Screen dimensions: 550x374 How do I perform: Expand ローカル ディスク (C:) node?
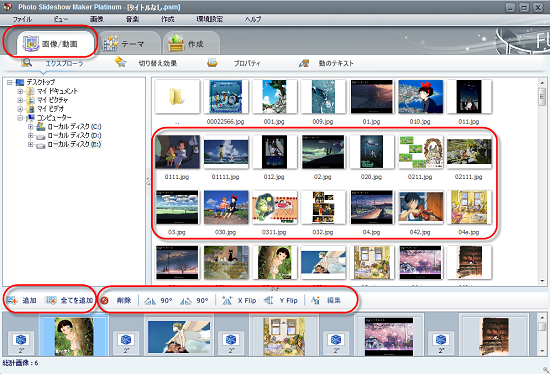pyautogui.click(x=31, y=127)
